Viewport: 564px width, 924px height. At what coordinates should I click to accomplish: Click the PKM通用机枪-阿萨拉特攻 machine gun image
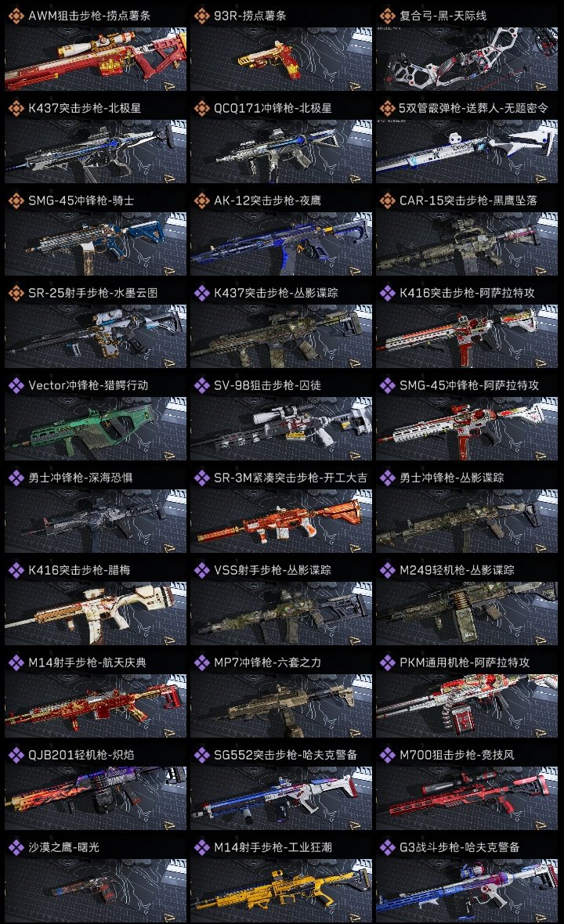(467, 706)
